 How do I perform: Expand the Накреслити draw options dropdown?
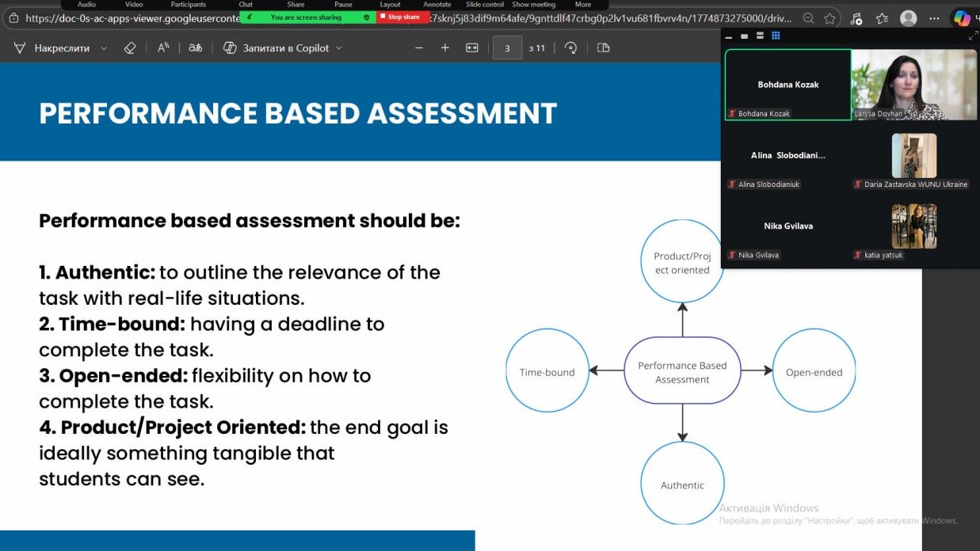[x=104, y=48]
